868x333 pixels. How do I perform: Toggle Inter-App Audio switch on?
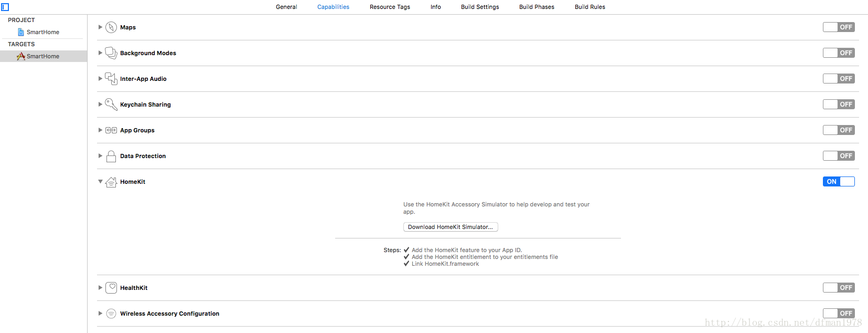click(x=839, y=79)
